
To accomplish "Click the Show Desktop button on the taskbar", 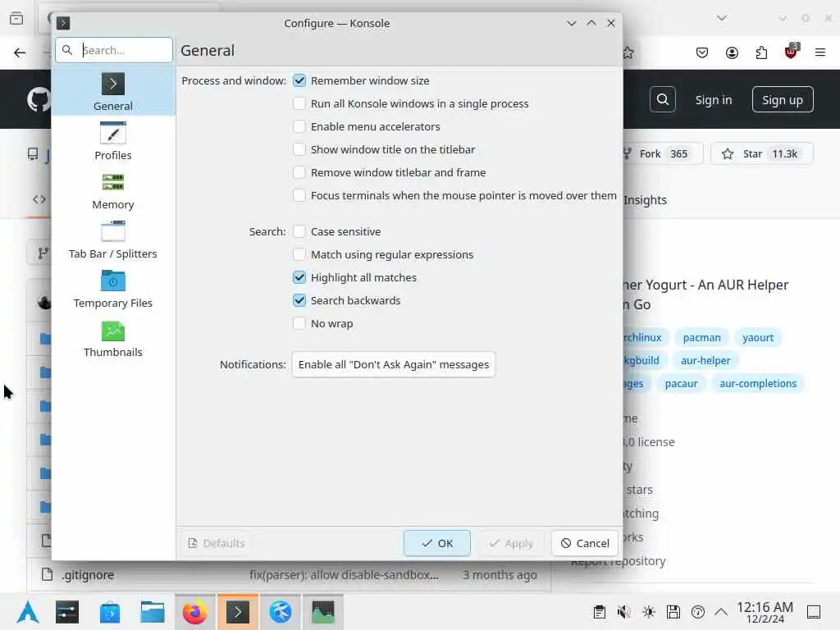I will click(814, 612).
